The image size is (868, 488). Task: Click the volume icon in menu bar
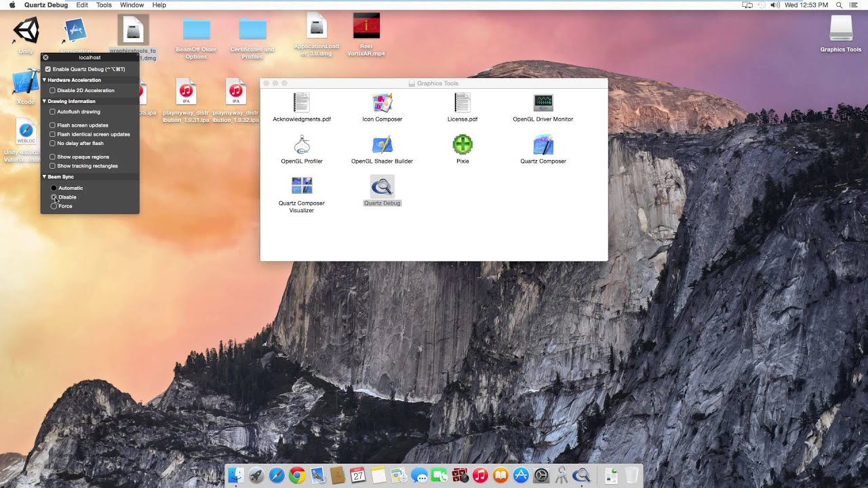coord(775,5)
